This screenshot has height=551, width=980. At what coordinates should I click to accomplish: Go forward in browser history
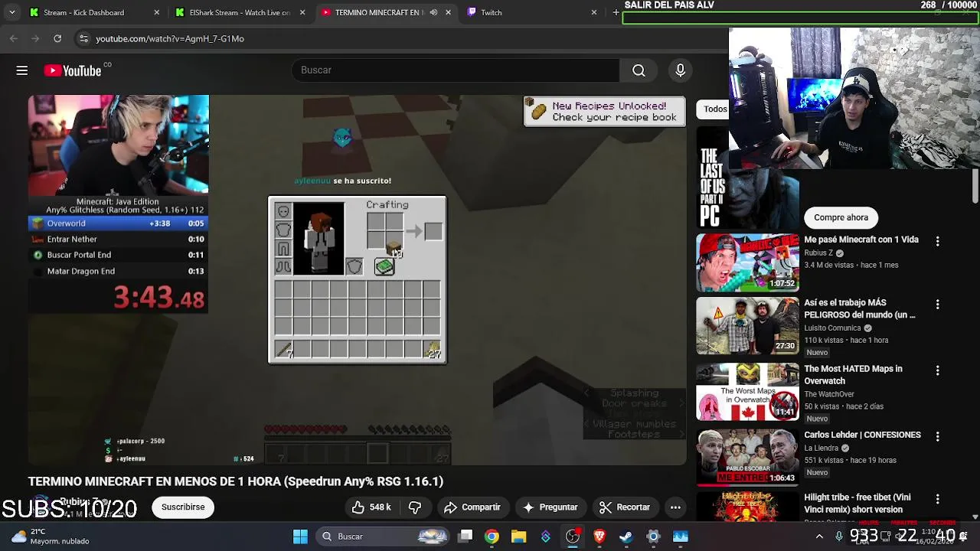[x=35, y=38]
